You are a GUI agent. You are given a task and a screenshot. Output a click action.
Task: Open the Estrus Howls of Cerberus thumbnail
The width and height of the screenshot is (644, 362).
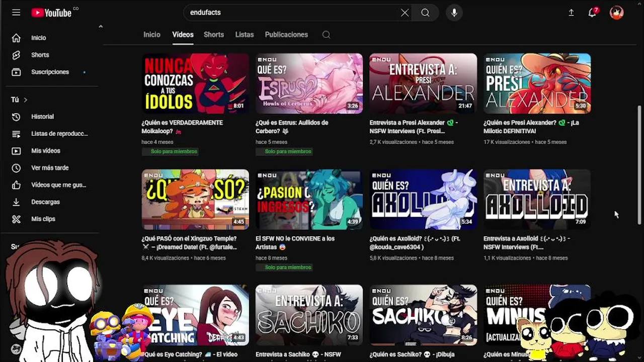tap(309, 83)
